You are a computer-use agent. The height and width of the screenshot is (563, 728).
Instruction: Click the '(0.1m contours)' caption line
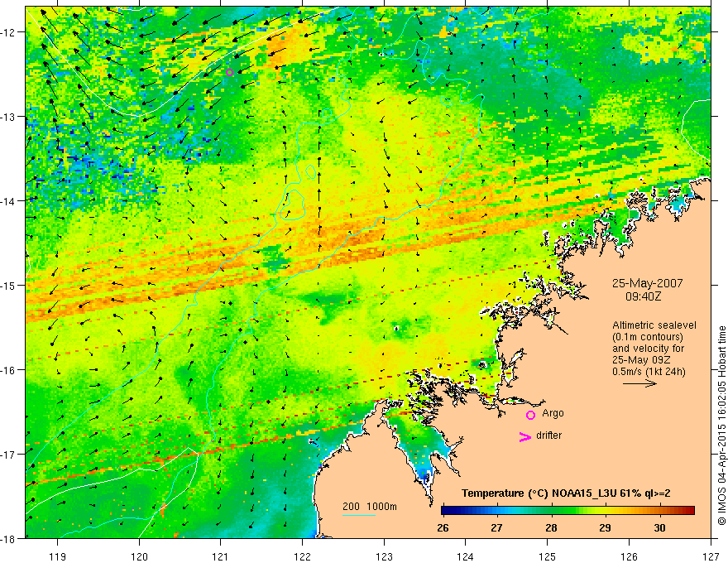tap(648, 337)
